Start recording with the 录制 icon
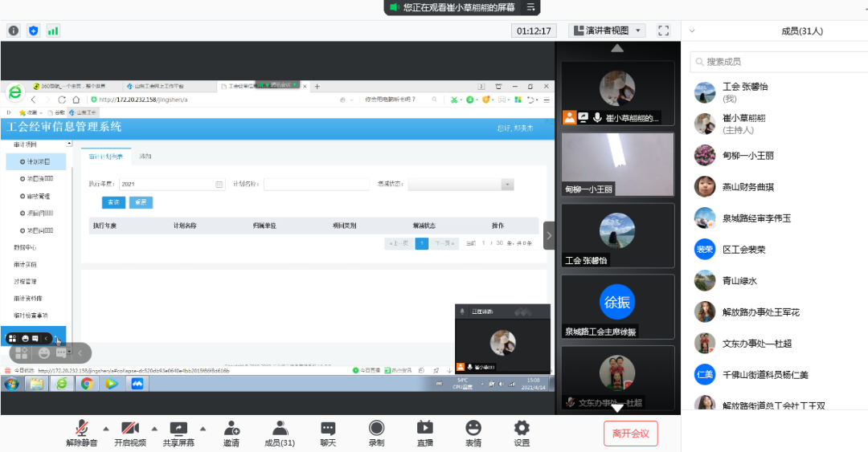Screen dimensions: 868x452 tap(376, 430)
